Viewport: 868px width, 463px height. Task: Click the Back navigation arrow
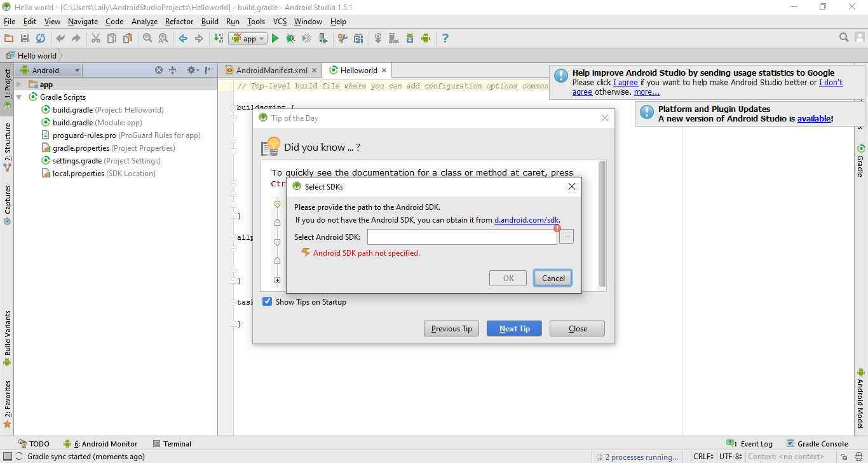[183, 38]
